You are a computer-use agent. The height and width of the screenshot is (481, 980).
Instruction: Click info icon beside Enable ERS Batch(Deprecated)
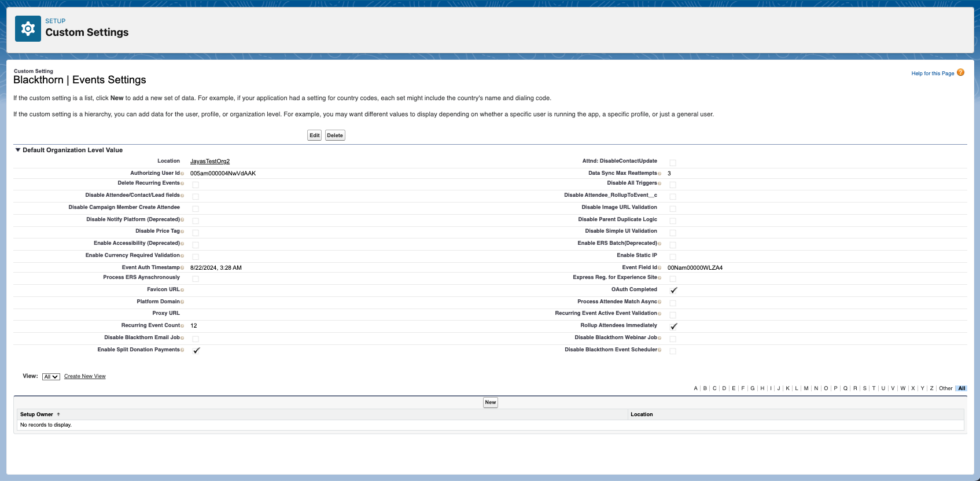[660, 244]
